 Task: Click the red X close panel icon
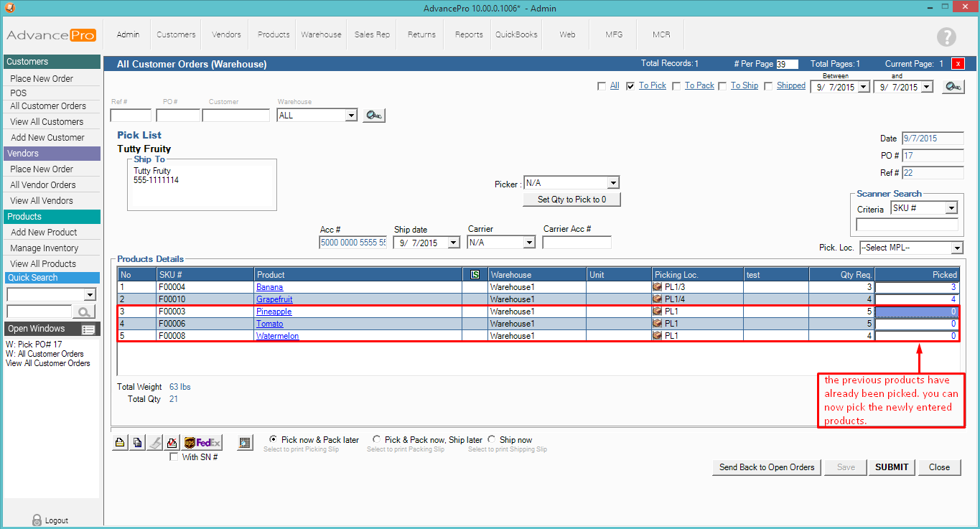958,64
